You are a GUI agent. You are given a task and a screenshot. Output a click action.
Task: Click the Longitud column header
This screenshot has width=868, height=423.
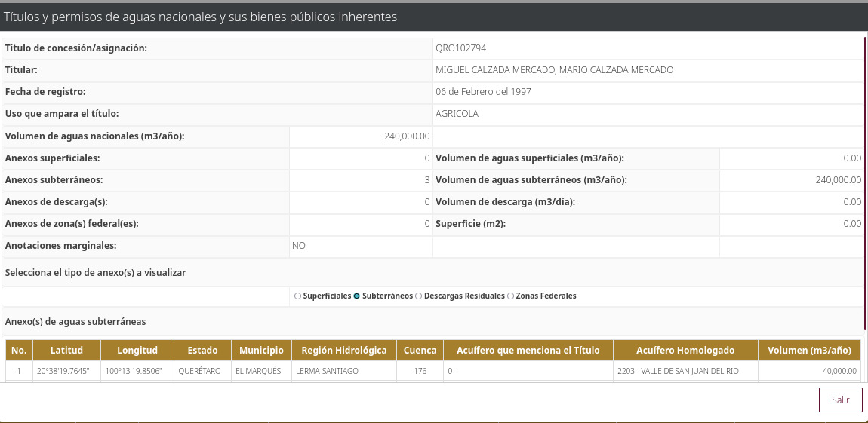pyautogui.click(x=137, y=351)
